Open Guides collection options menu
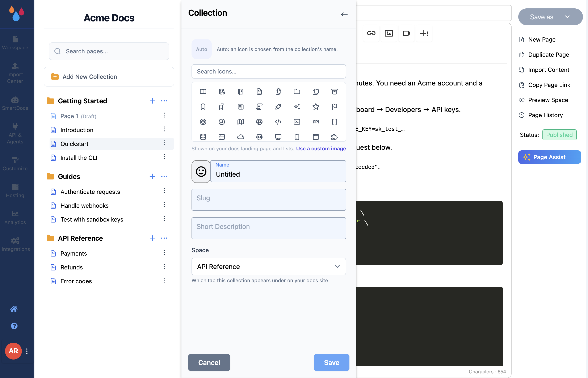Viewport: 588px width, 378px height. coord(164,176)
